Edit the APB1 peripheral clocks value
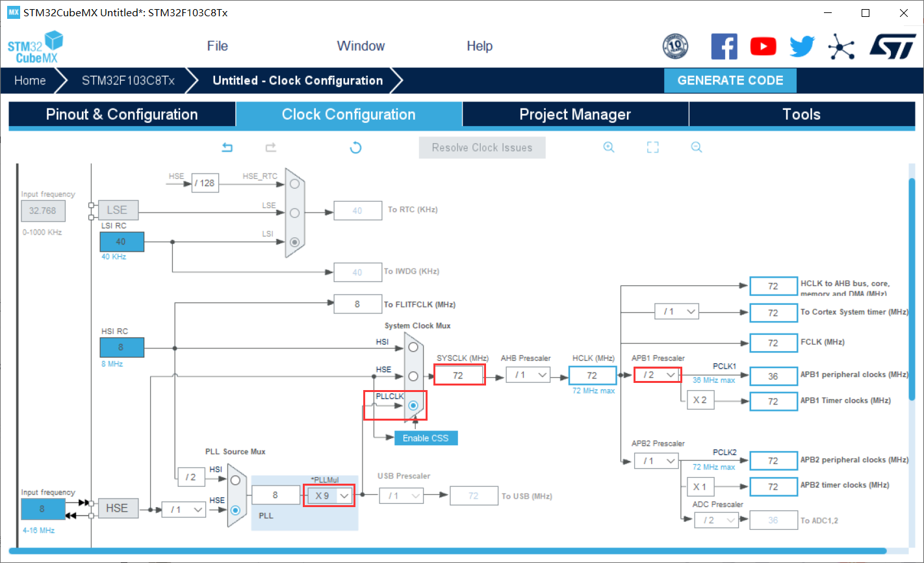The width and height of the screenshot is (924, 563). pyautogui.click(x=773, y=376)
